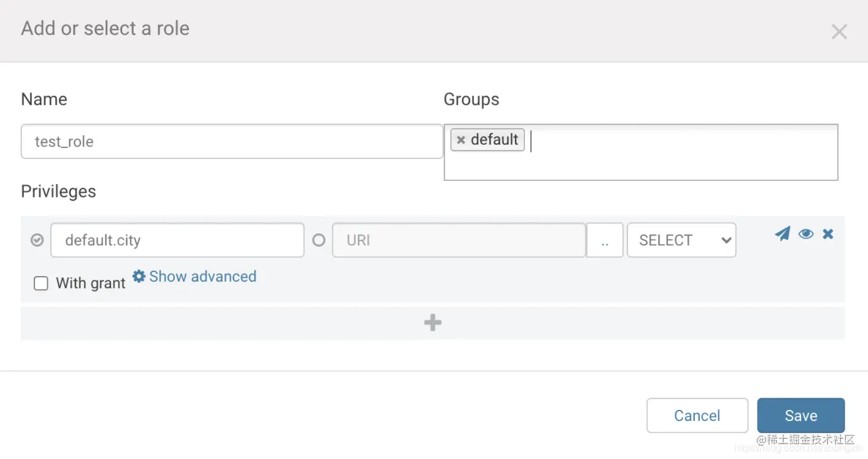This screenshot has height=459, width=868.
Task: Close the Add or select a role dialog
Action: (x=839, y=32)
